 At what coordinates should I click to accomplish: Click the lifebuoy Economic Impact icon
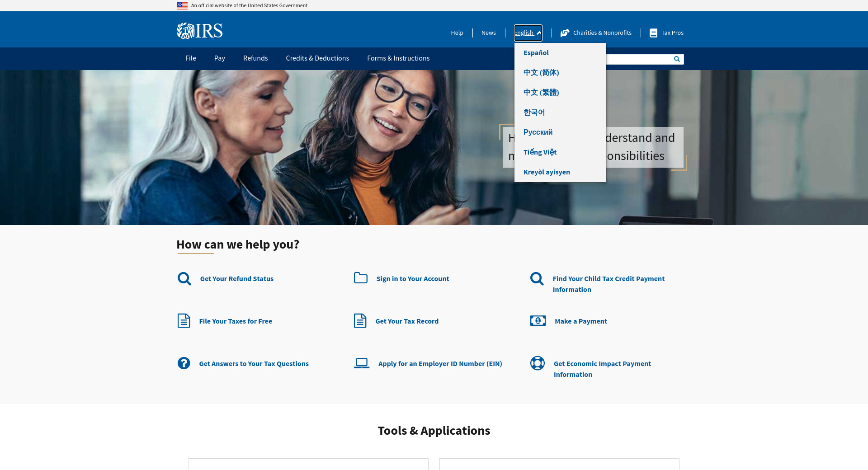pos(537,363)
